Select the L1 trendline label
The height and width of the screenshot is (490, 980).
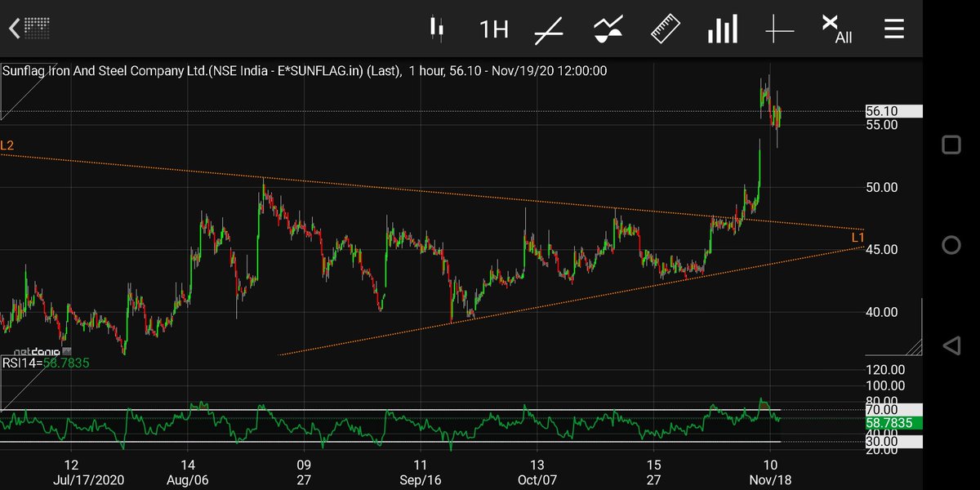click(857, 238)
